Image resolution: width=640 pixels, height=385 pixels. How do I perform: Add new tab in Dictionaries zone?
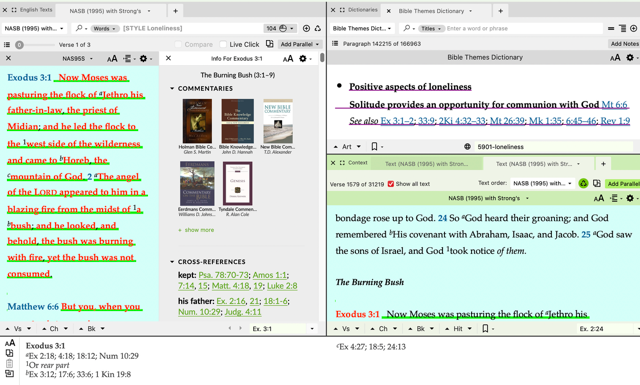500,11
